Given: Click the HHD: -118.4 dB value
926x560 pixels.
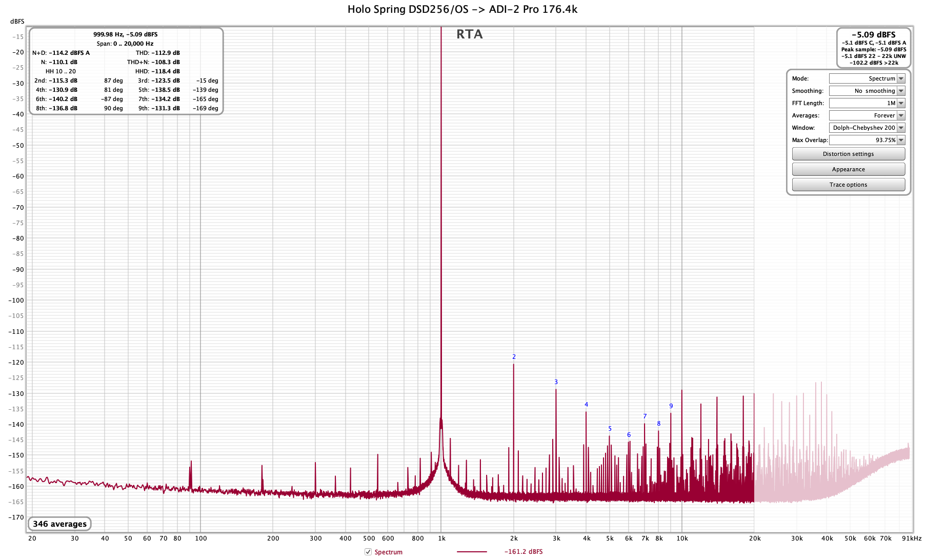Looking at the screenshot, I should [x=157, y=71].
